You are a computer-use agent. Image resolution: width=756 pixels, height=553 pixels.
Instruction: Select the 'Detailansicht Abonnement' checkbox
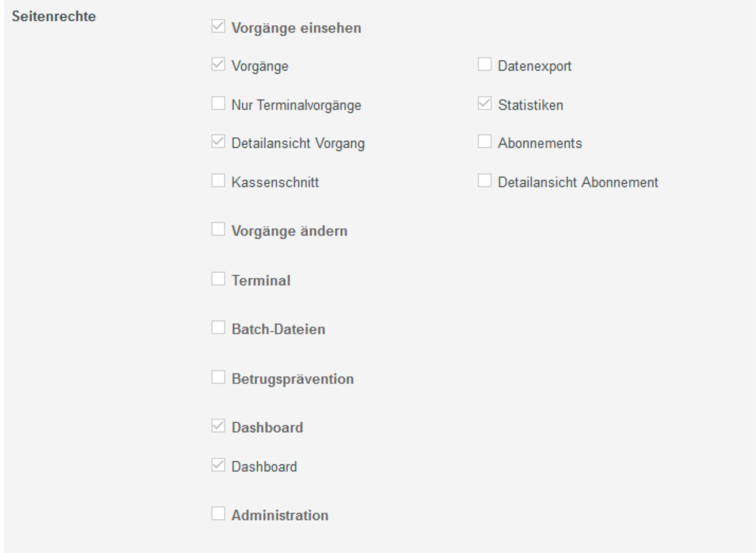click(485, 181)
